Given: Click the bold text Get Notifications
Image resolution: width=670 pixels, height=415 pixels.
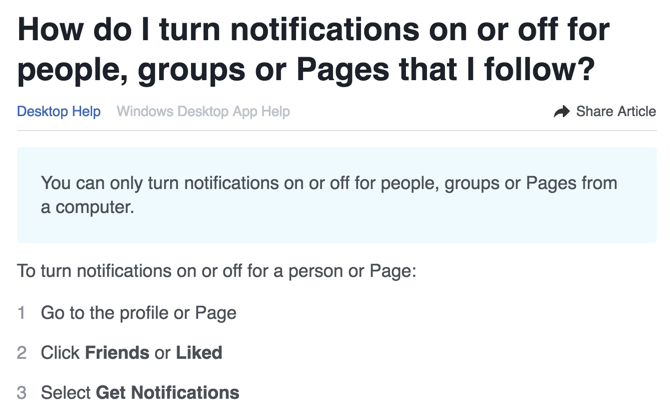Looking at the screenshot, I should (168, 393).
